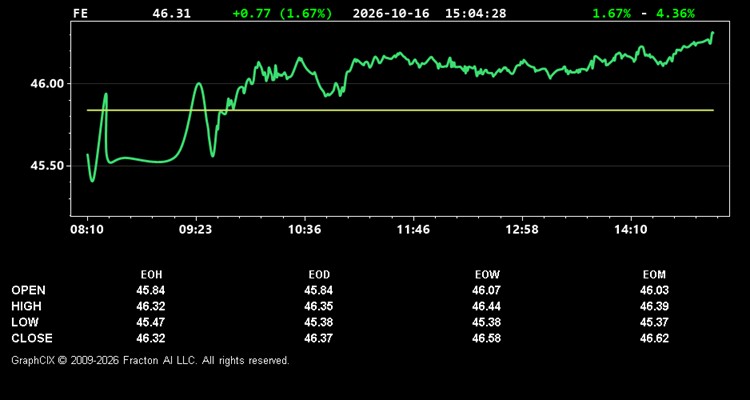Click the EOH LOW value 45.47
Viewport: 750px width, 400px height.
tap(151, 322)
